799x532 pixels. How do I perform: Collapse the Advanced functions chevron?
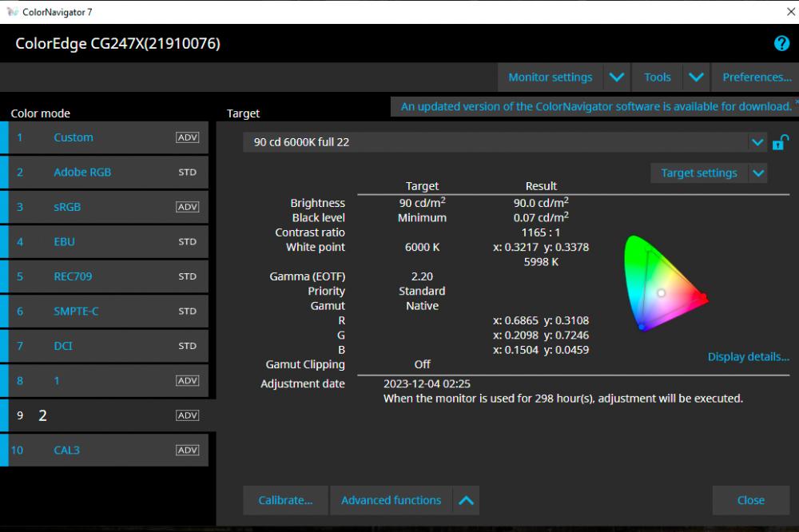point(467,500)
